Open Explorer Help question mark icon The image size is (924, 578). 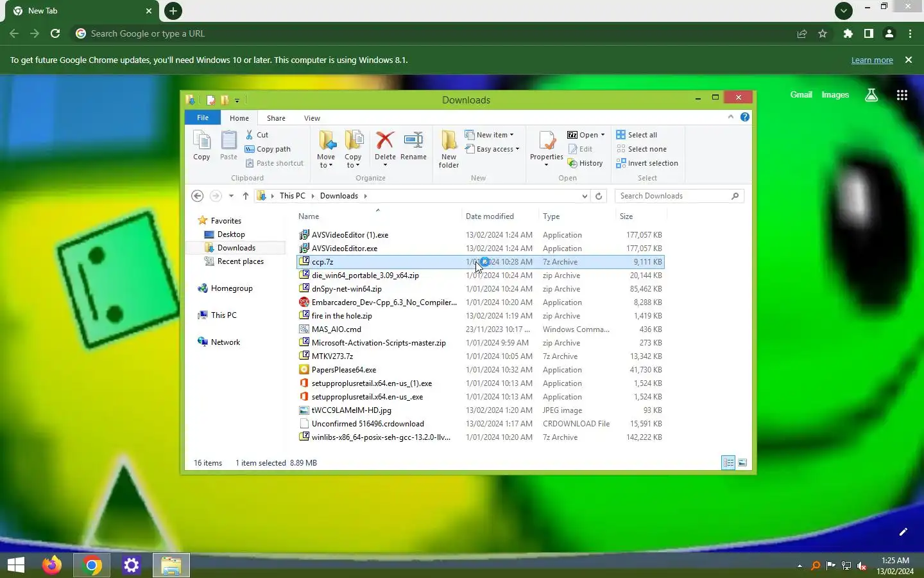pos(744,117)
